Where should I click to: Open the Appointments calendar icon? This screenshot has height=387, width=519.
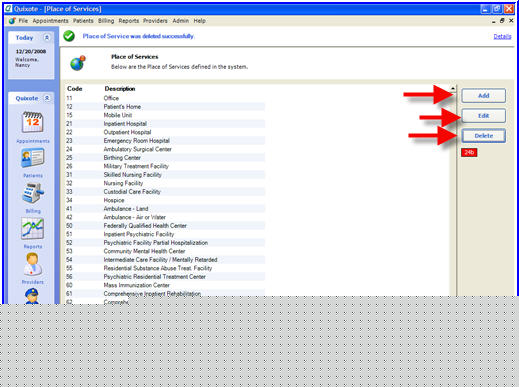point(32,122)
